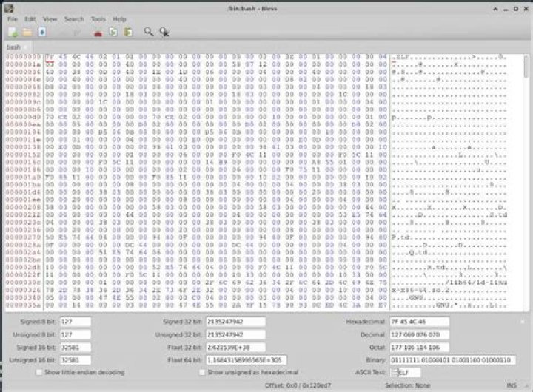Open the Help menu
Image resolution: width=533 pixels, height=392 pixels.
pos(119,19)
